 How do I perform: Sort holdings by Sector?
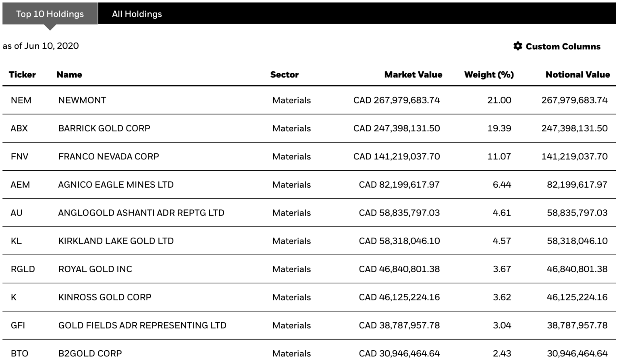(x=284, y=74)
